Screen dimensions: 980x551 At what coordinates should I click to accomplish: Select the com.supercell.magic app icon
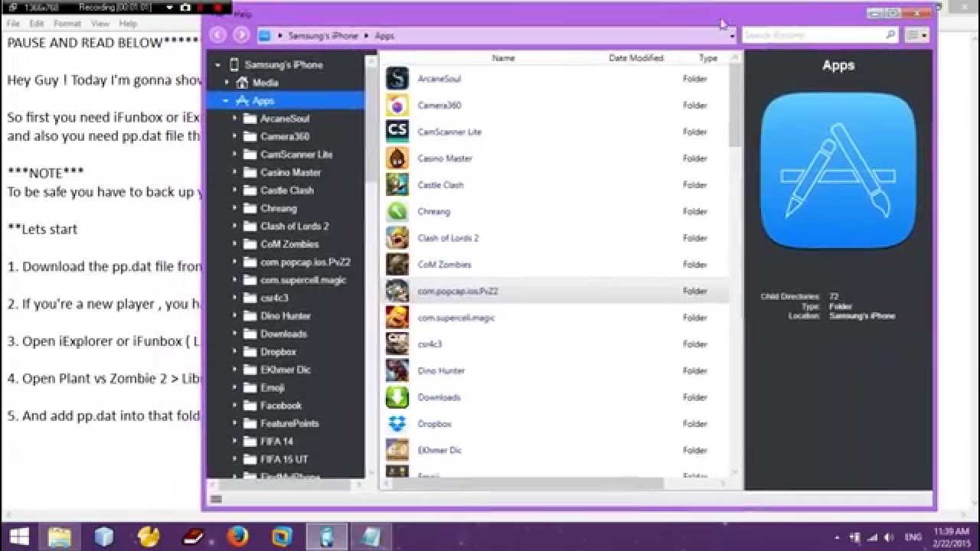tap(397, 317)
